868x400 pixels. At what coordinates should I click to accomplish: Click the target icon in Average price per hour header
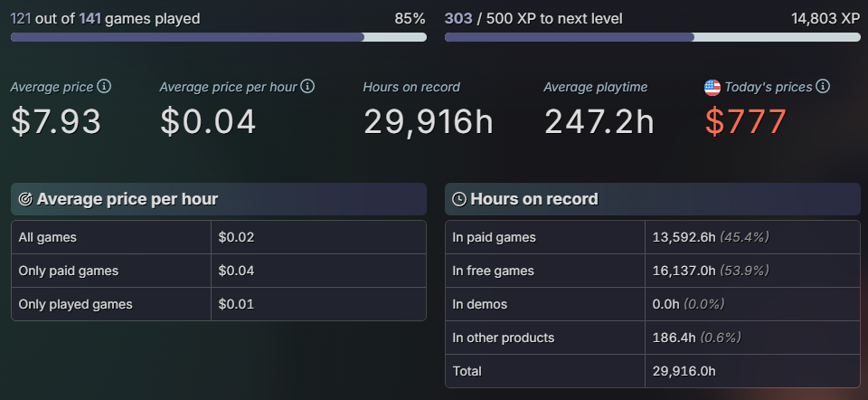coord(25,199)
